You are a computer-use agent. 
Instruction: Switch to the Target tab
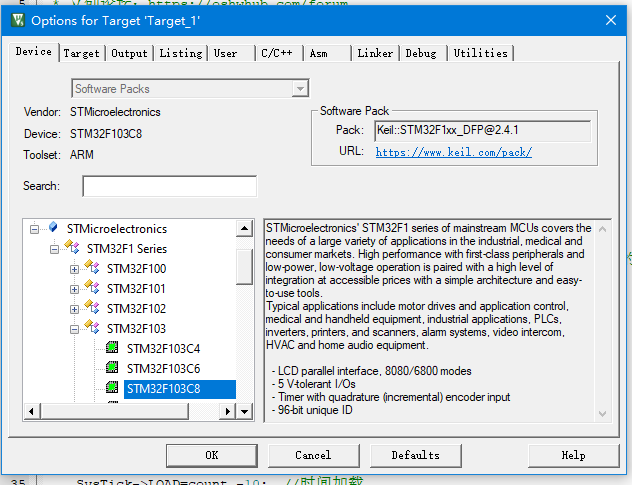tap(81, 53)
